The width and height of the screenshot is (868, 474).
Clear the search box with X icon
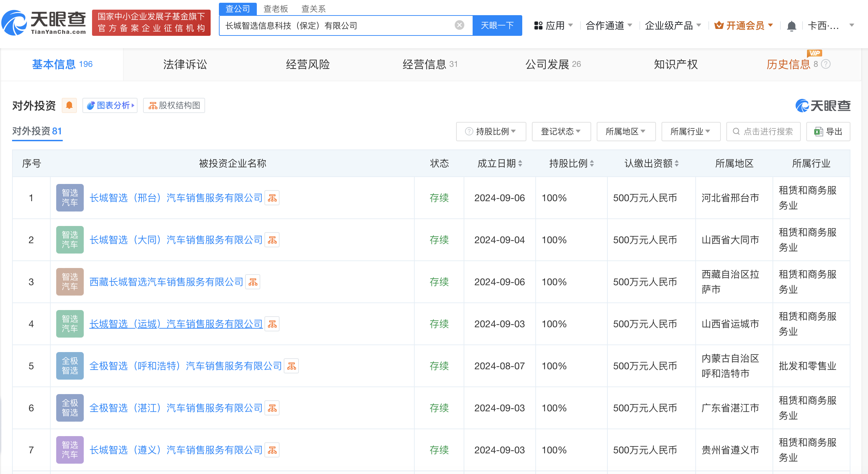click(459, 25)
